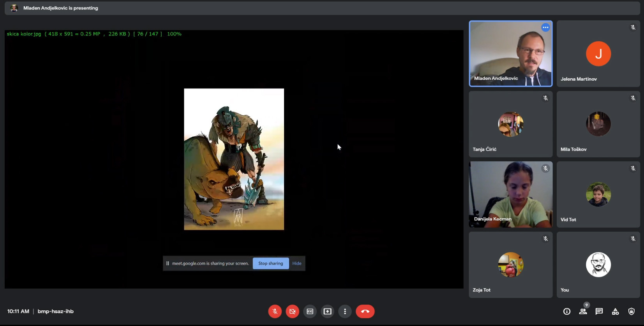
Task: Click the 100% zoom level text
Action: (174, 34)
